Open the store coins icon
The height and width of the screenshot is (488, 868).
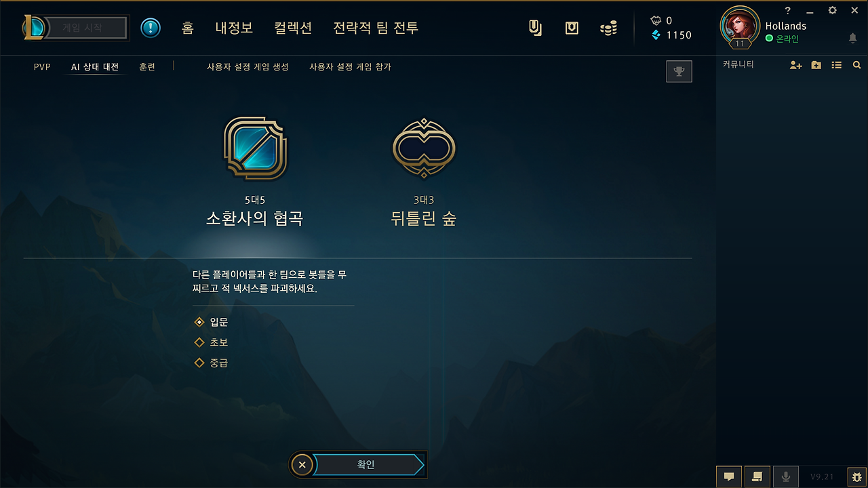tap(608, 28)
